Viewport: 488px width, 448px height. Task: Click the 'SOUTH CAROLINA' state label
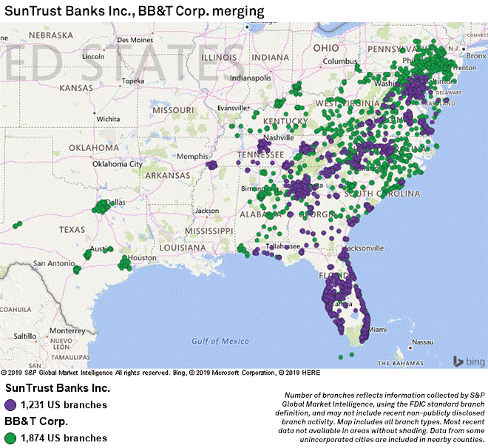click(x=382, y=194)
